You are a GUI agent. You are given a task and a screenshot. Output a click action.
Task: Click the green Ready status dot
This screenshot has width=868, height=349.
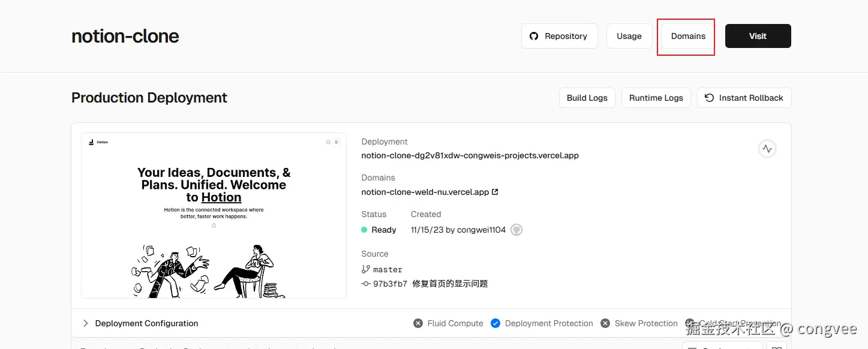point(364,230)
